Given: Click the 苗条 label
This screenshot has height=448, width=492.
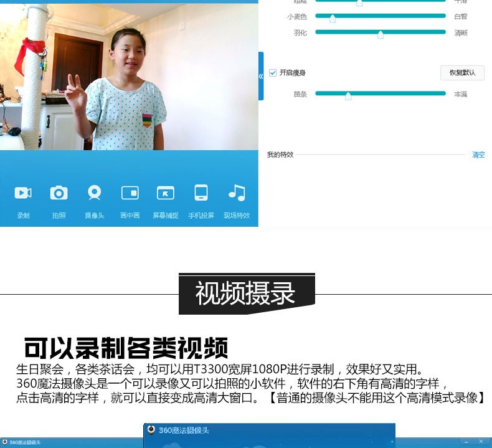Looking at the screenshot, I should 300,94.
